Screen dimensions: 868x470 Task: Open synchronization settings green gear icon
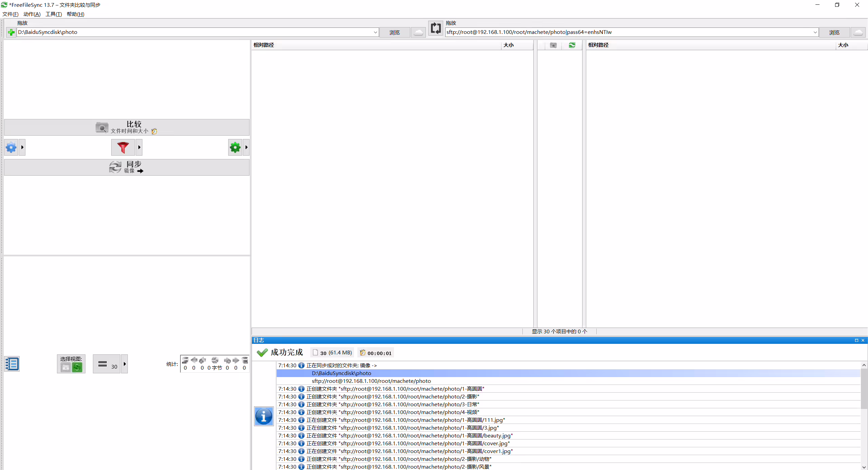[235, 148]
